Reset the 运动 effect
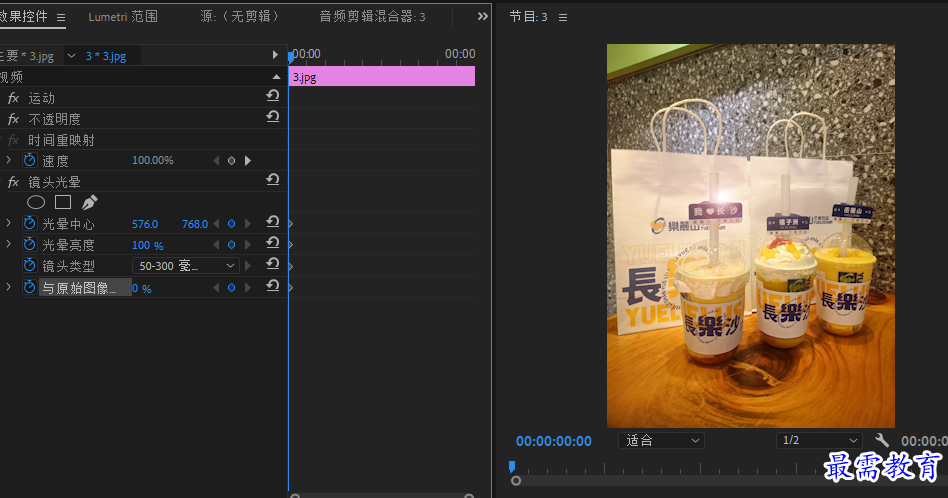 coord(273,95)
